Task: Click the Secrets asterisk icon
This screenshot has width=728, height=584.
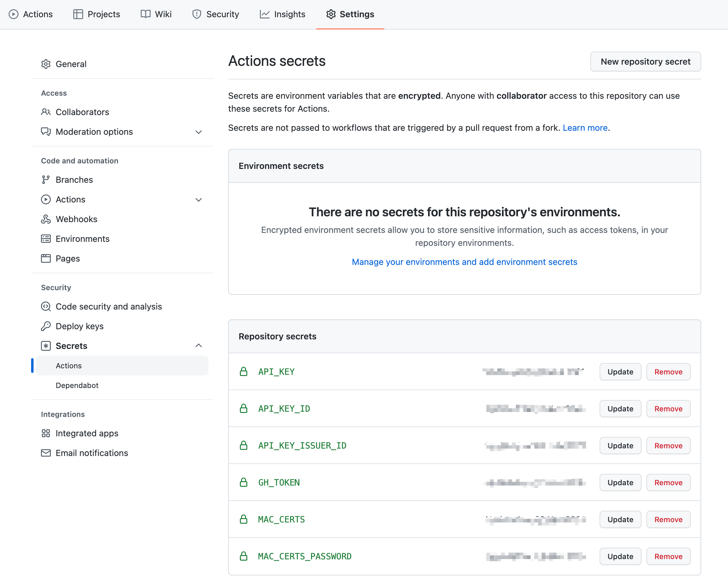Action: [x=46, y=346]
